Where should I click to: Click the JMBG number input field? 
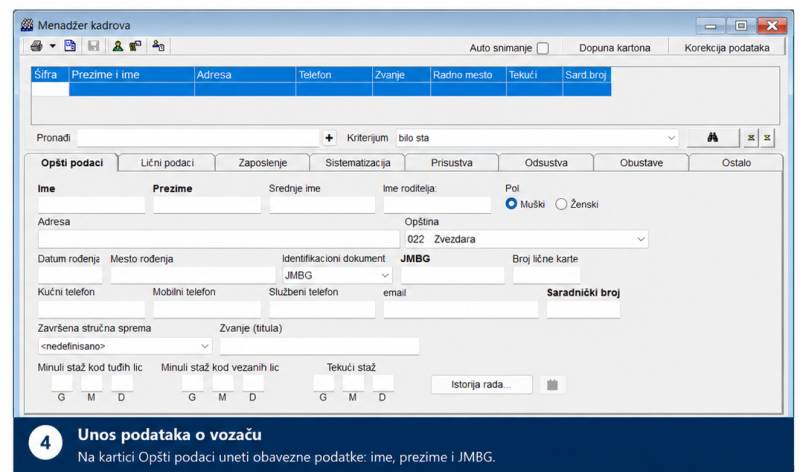[x=452, y=276]
